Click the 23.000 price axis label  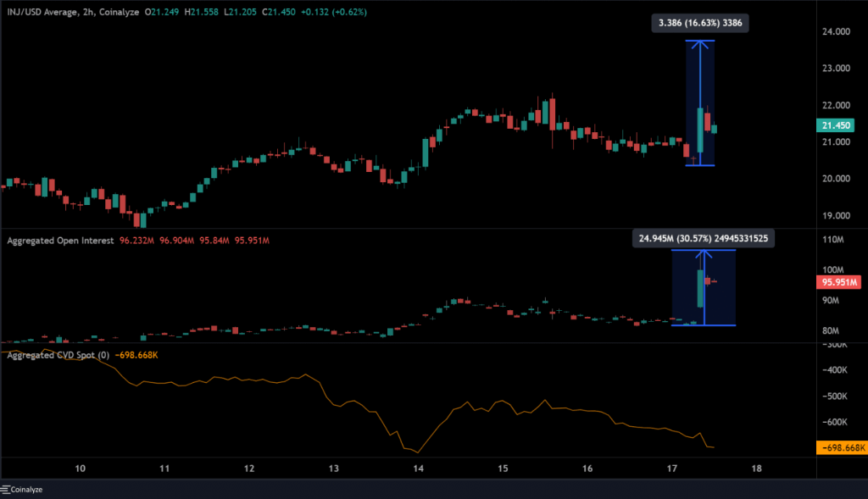coord(836,68)
